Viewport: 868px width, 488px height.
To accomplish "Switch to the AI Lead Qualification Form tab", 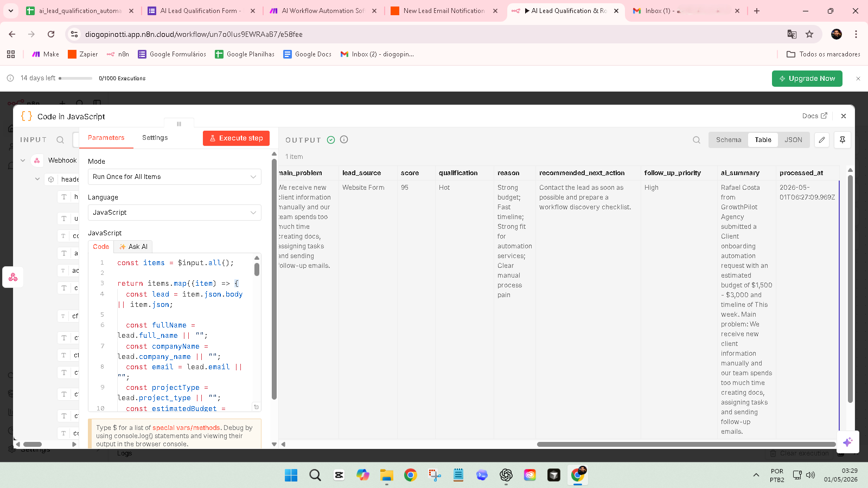I will 201,11.
